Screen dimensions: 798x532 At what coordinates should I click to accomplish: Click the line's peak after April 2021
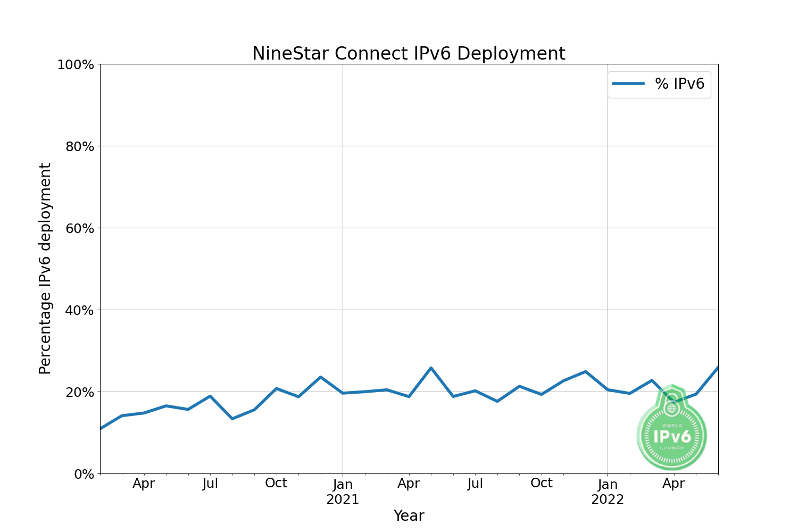coord(431,368)
